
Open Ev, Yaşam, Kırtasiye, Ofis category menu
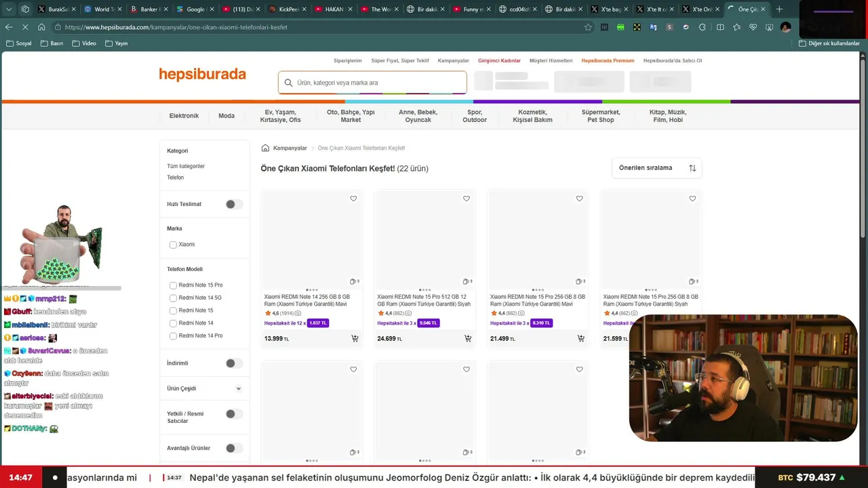tap(280, 116)
